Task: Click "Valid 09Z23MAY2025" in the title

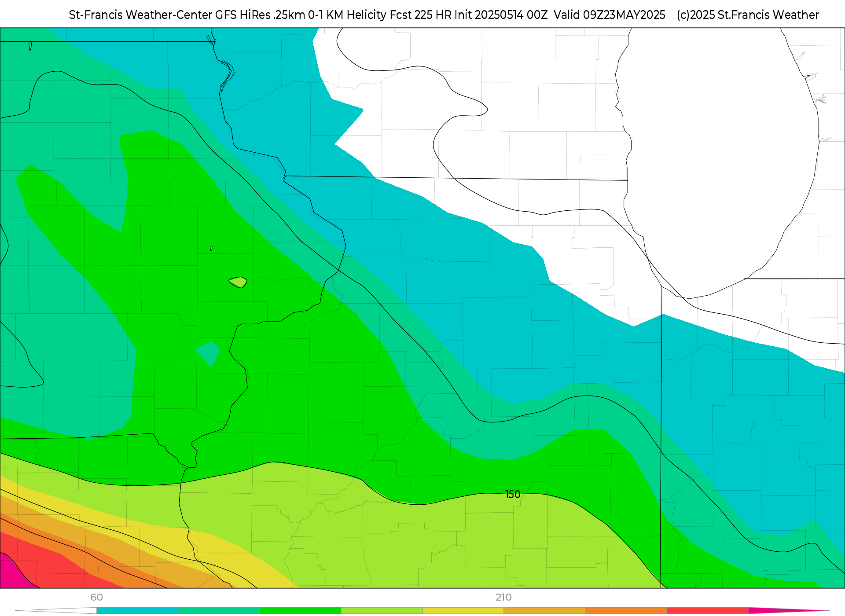Action: pos(609,15)
